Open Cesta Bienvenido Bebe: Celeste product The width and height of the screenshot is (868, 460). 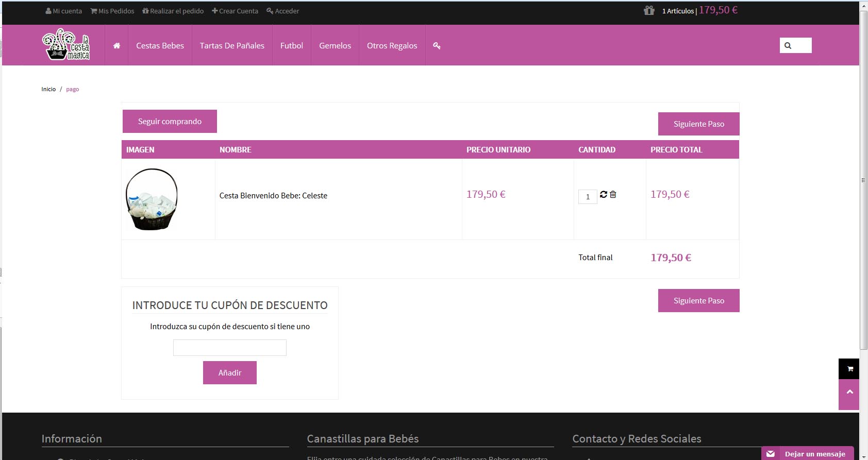pos(273,196)
